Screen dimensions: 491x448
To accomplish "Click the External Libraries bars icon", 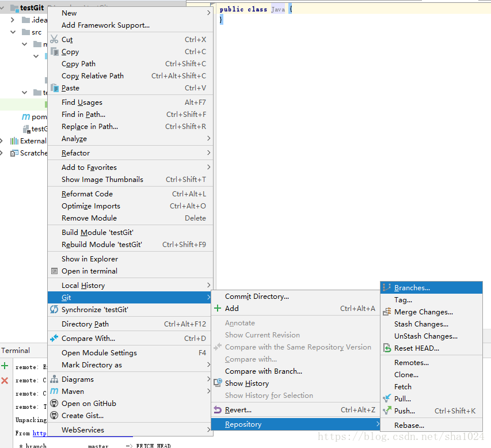I will point(14,141).
